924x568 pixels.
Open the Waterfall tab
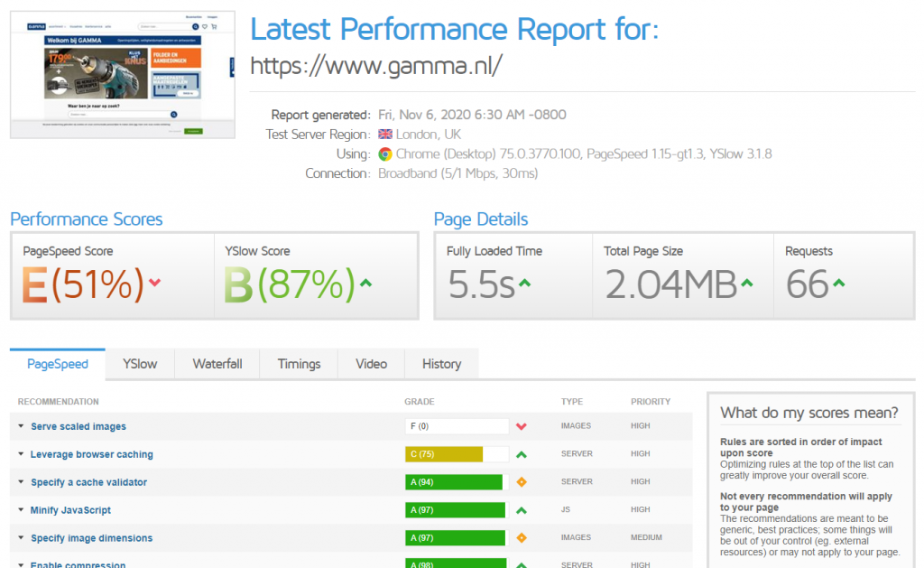(217, 364)
